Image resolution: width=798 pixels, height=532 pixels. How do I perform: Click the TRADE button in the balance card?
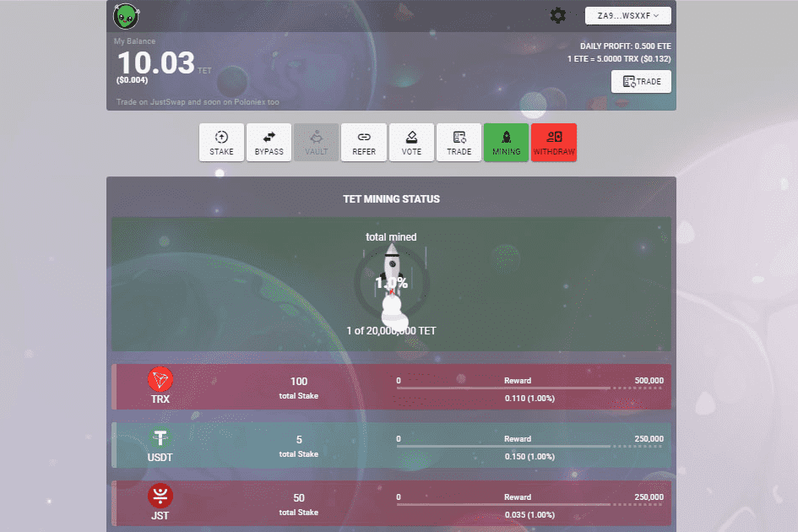(641, 81)
